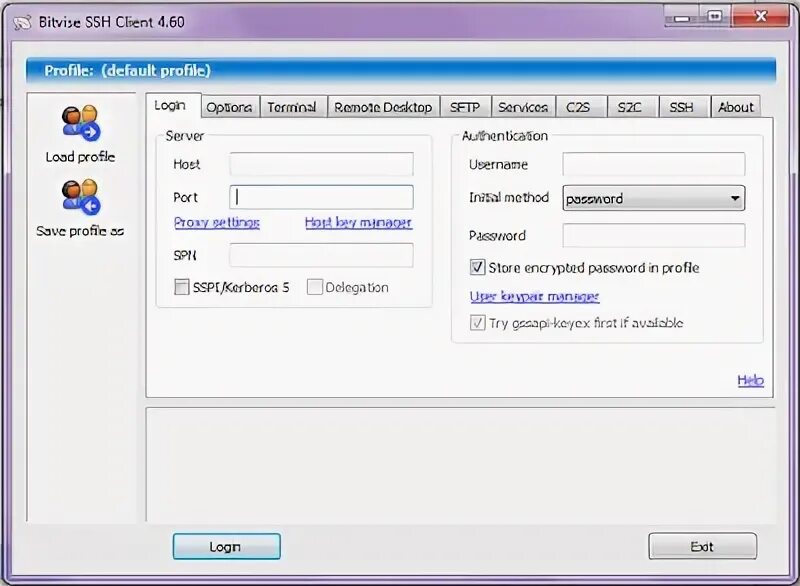Click the Host input field

coord(321,164)
